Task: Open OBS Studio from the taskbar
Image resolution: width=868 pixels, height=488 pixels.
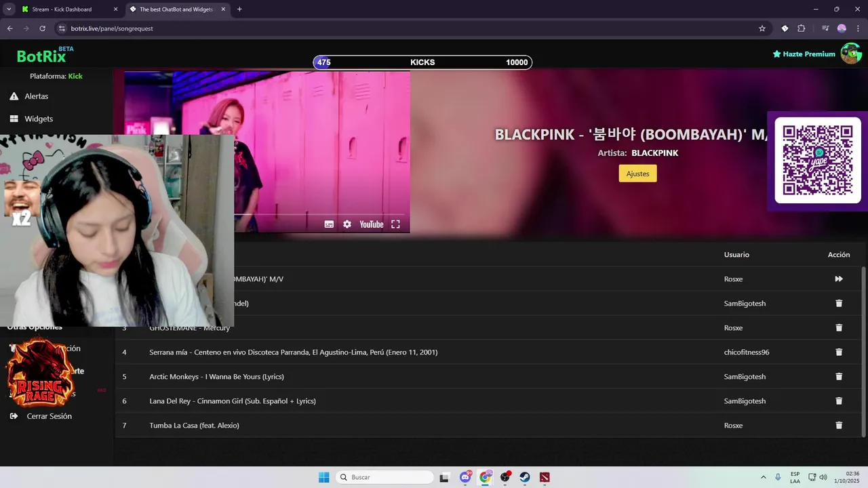Action: point(505,477)
